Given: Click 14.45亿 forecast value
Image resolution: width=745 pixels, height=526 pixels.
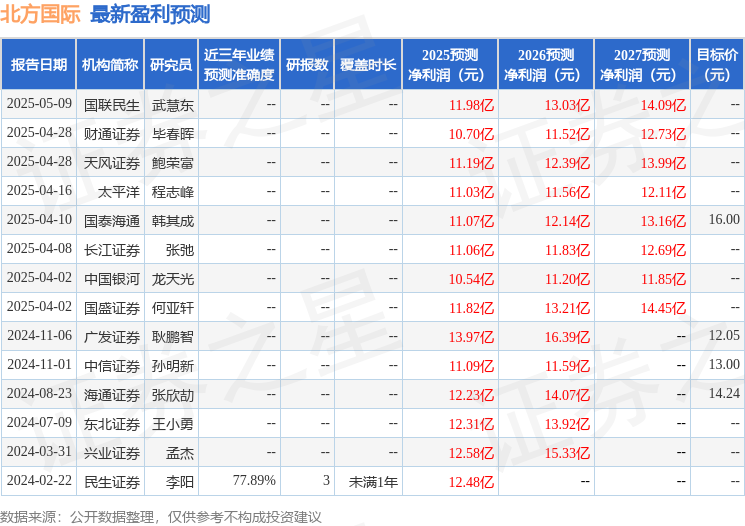Looking at the screenshot, I should tap(663, 308).
